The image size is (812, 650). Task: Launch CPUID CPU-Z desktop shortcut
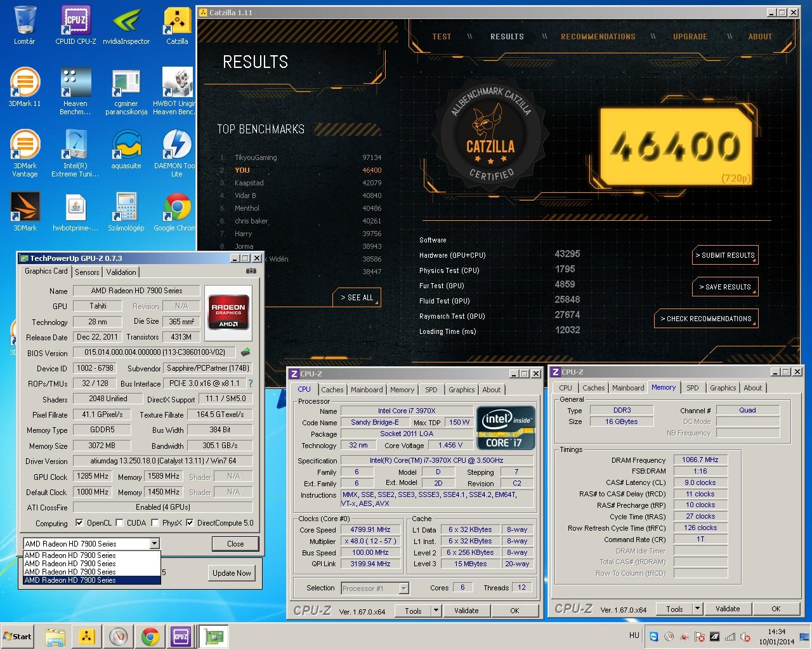pyautogui.click(x=75, y=25)
